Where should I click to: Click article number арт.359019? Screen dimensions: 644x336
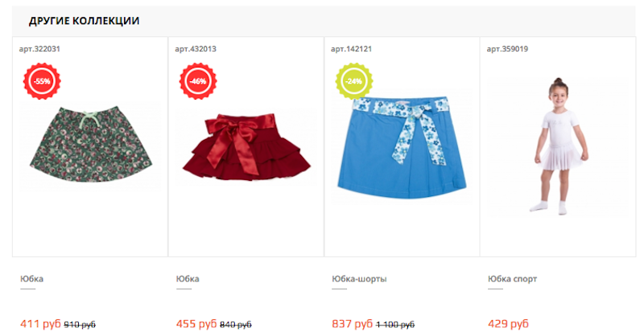pos(507,49)
